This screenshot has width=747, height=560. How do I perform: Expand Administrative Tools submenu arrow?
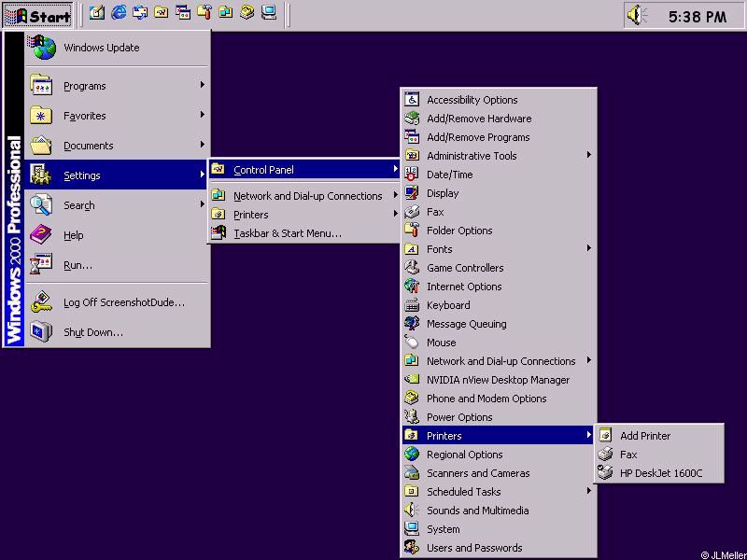click(x=589, y=155)
